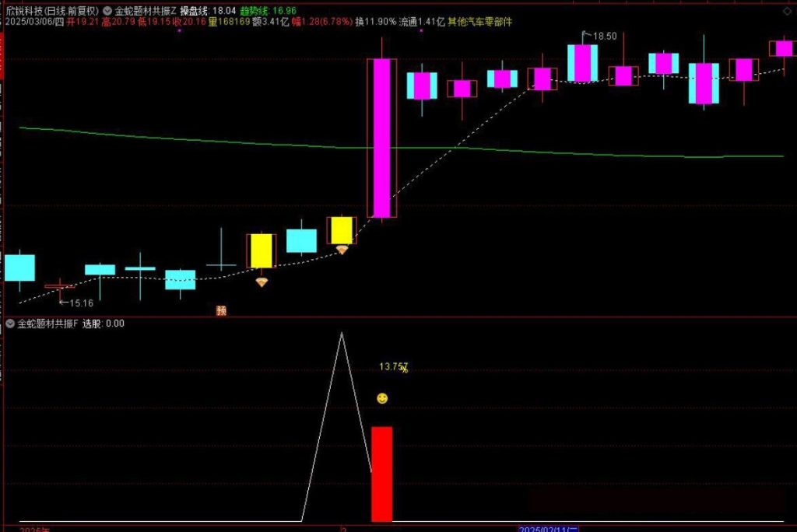Click the smiley face signal icon
This screenshot has height=532, width=797.
381,398
